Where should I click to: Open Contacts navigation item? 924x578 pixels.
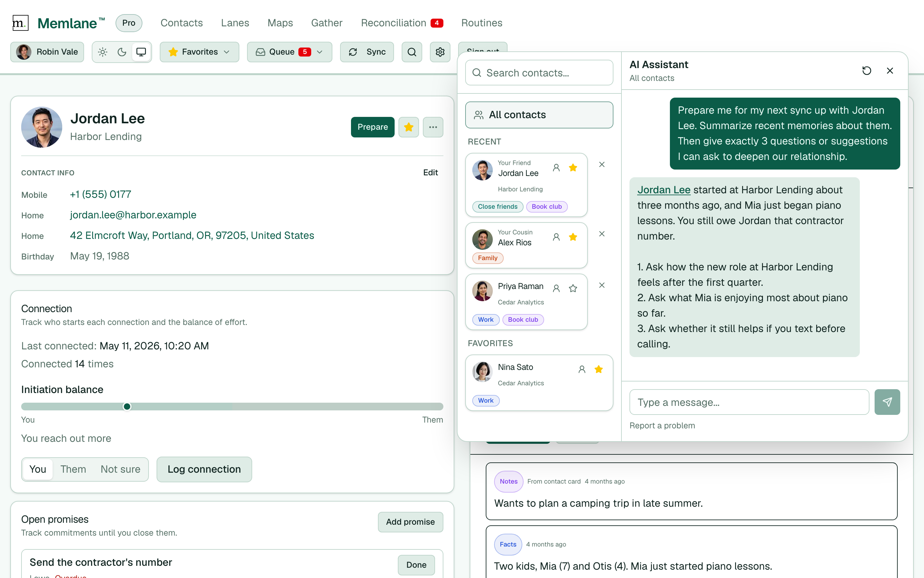[181, 23]
